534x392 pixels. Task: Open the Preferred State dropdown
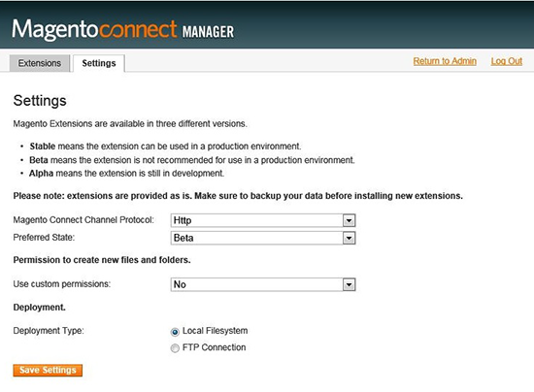[x=263, y=238]
